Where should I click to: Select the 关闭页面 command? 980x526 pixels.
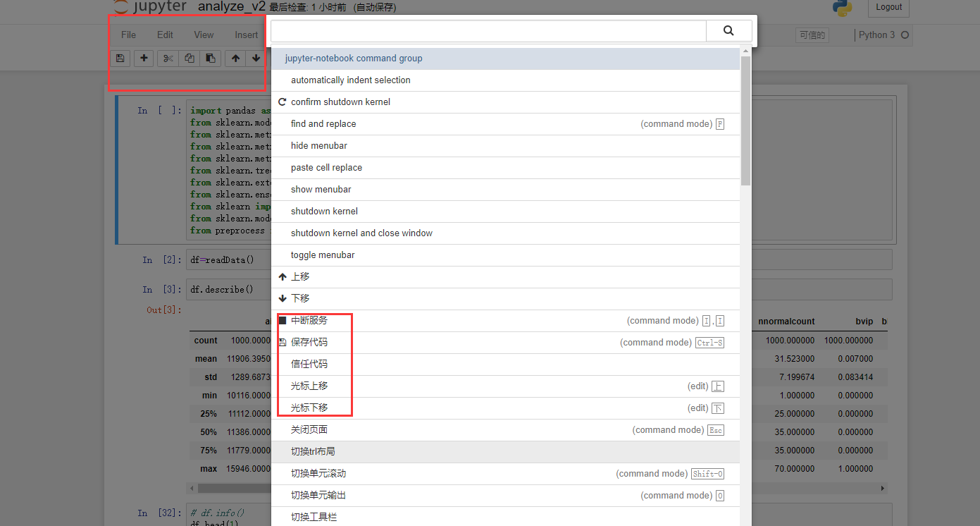coord(506,430)
